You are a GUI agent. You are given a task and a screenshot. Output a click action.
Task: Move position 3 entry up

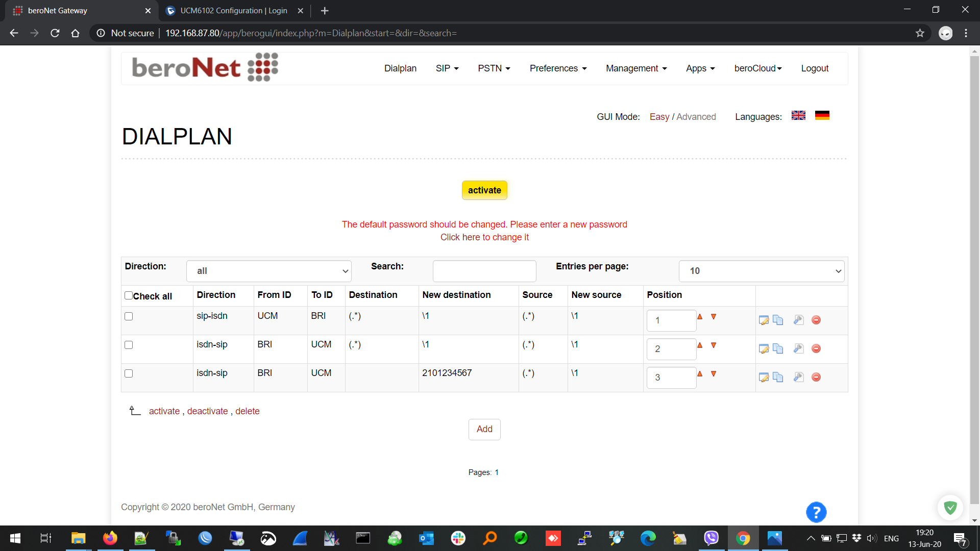pyautogui.click(x=700, y=374)
